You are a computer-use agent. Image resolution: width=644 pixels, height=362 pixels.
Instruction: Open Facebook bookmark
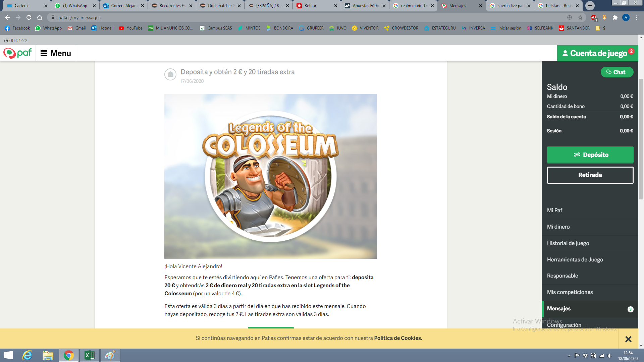tap(17, 28)
